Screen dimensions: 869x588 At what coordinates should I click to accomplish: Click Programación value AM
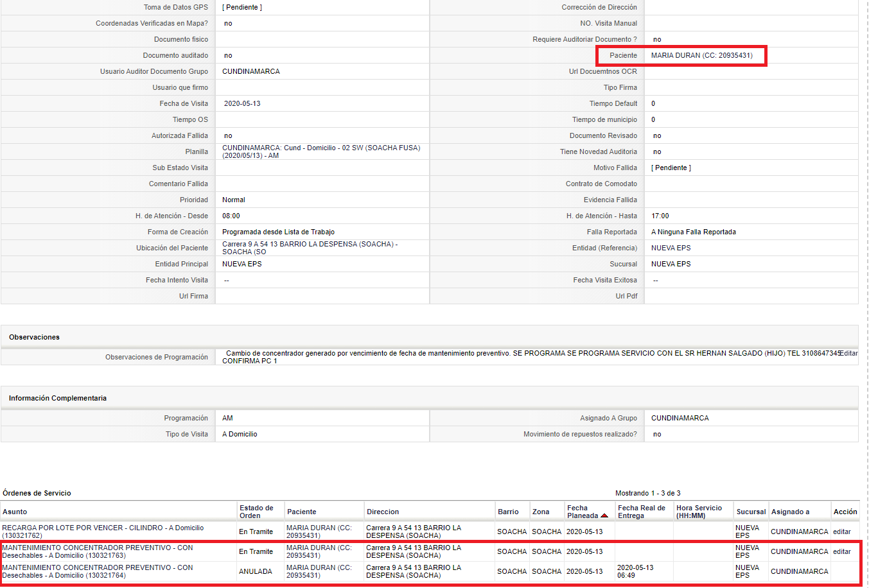click(x=227, y=418)
